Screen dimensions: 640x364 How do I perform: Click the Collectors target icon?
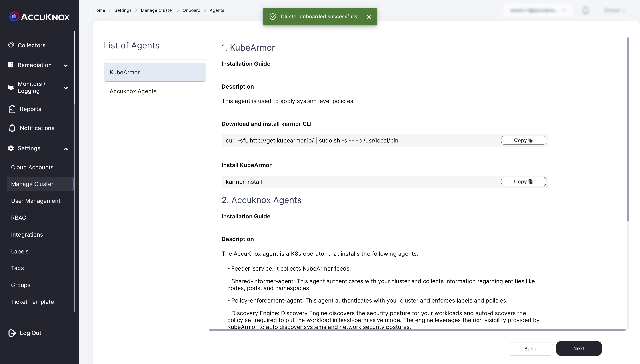tap(11, 45)
